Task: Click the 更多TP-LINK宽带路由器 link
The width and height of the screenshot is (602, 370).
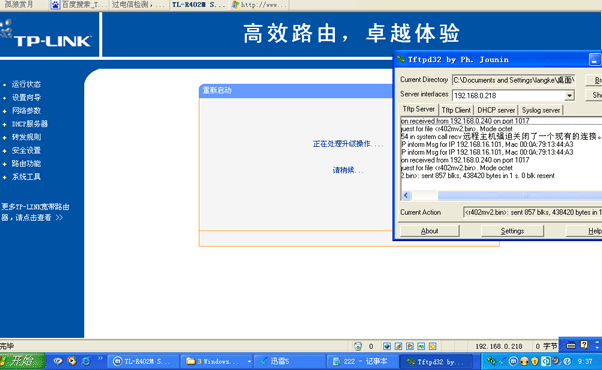Action: coord(35,212)
